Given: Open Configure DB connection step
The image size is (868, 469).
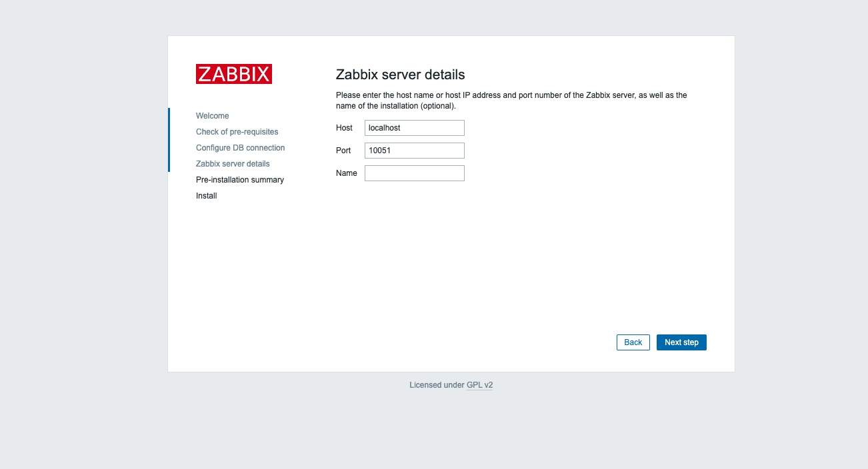Looking at the screenshot, I should tap(241, 148).
